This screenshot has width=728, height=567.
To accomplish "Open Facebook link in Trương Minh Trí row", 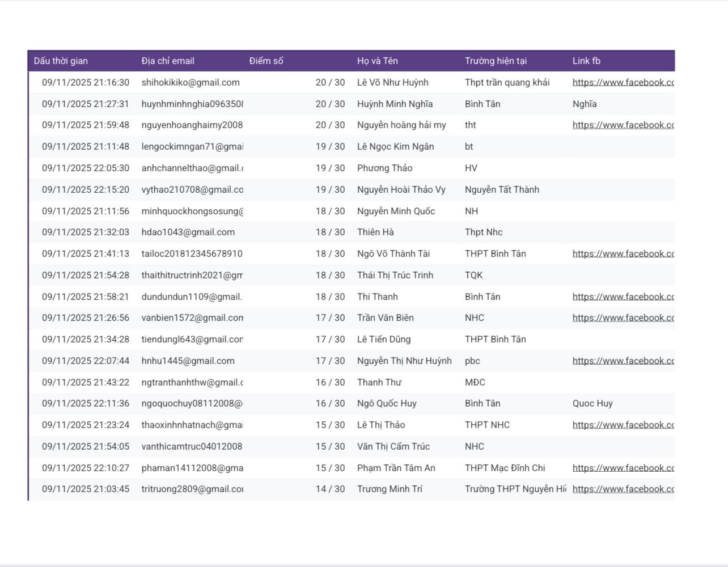I will click(x=623, y=489).
